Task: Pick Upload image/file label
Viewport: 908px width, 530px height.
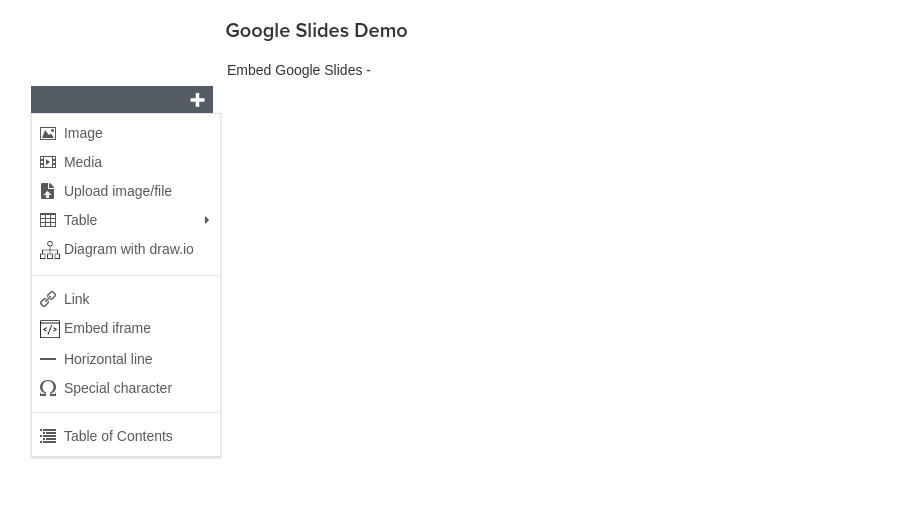Action: 118,191
